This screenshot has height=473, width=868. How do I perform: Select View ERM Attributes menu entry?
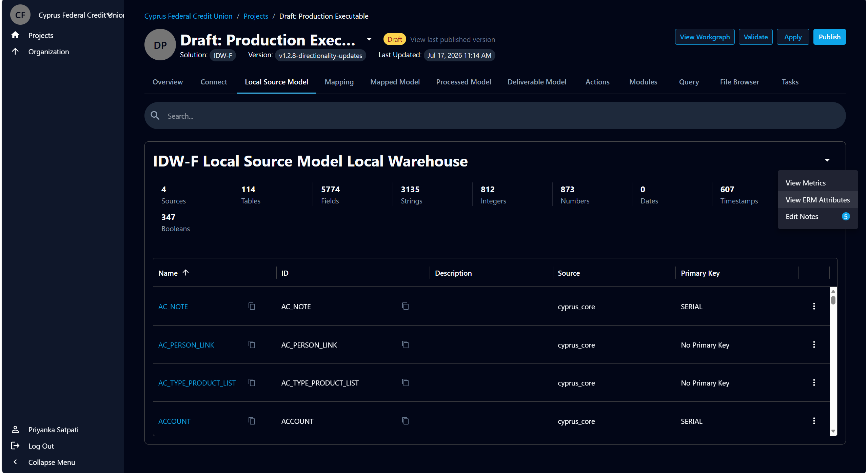pos(817,200)
